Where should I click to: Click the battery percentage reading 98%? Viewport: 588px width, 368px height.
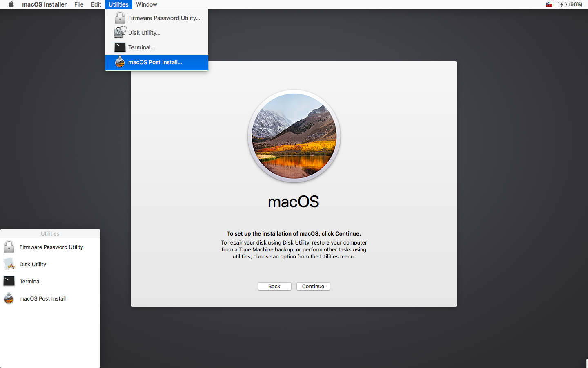[577, 4]
